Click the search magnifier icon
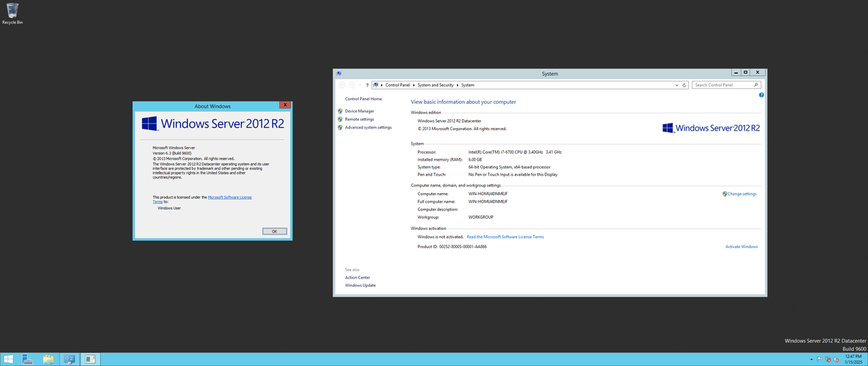This screenshot has width=868, height=366. coord(756,85)
